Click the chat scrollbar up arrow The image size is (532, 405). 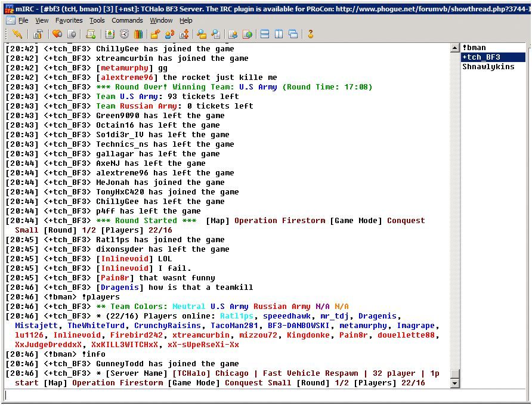click(455, 48)
